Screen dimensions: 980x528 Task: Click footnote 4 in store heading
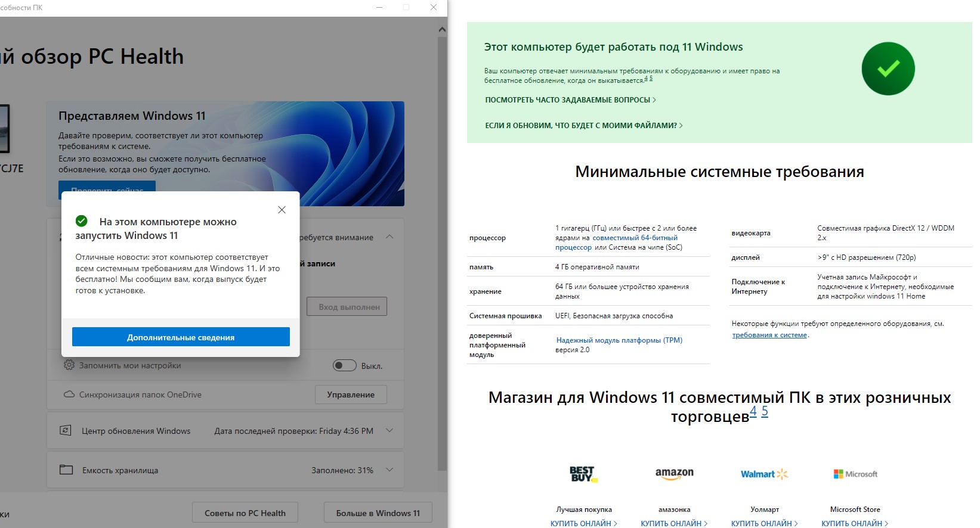point(753,411)
